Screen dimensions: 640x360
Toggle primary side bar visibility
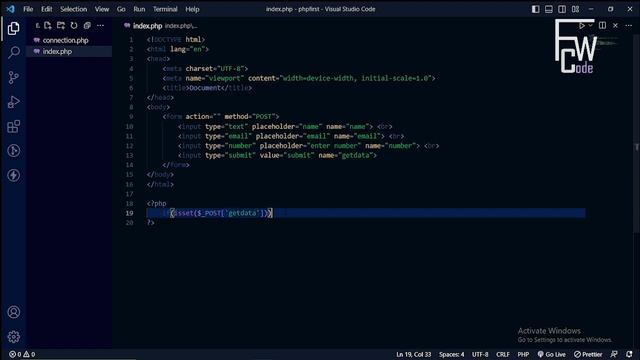[536, 9]
